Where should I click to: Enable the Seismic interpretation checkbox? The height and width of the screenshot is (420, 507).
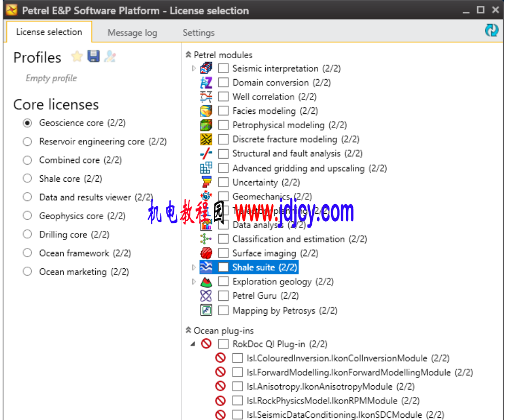coord(223,68)
